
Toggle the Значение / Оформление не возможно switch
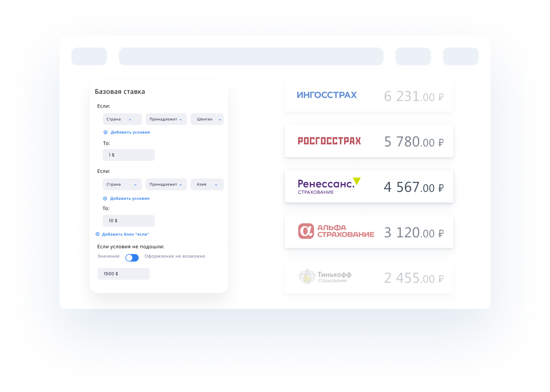pos(132,258)
